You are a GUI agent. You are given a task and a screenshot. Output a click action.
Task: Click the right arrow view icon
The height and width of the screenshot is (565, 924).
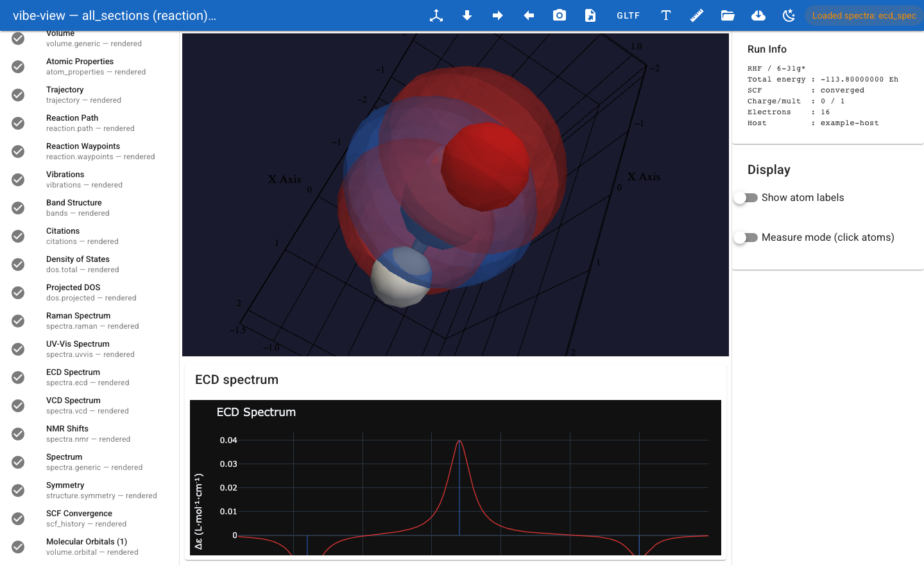[x=498, y=15]
